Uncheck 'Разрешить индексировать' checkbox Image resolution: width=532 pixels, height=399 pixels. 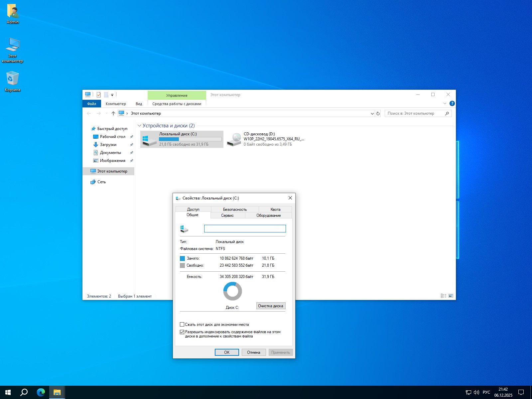click(x=182, y=332)
